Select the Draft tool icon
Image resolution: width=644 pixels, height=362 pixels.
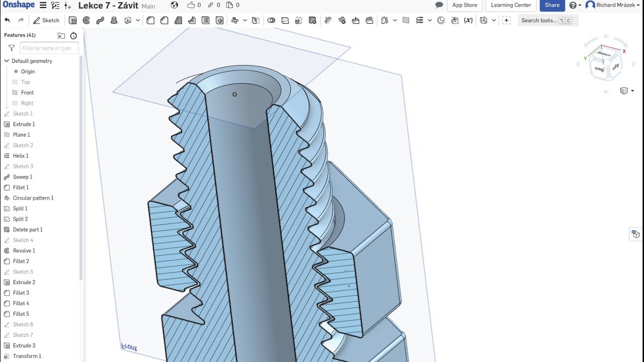tap(178, 21)
